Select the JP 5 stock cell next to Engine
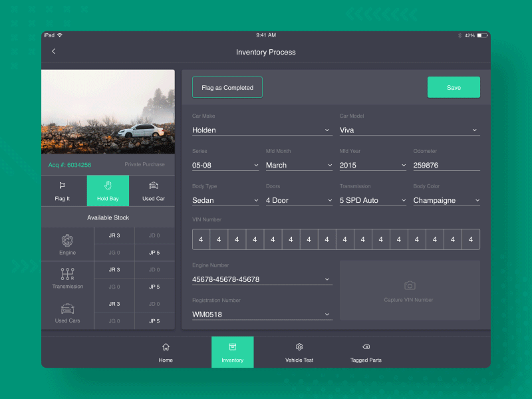 coord(154,253)
